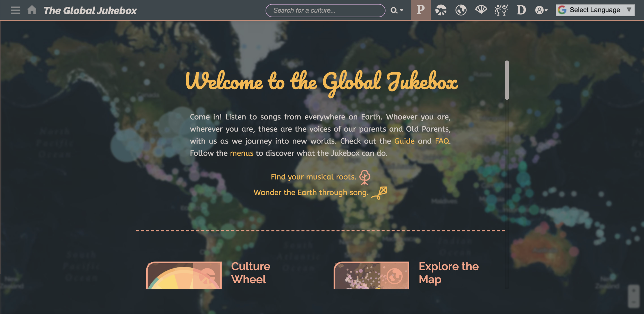Focus the Search for a culture field
The height and width of the screenshot is (314, 644).
(x=325, y=11)
